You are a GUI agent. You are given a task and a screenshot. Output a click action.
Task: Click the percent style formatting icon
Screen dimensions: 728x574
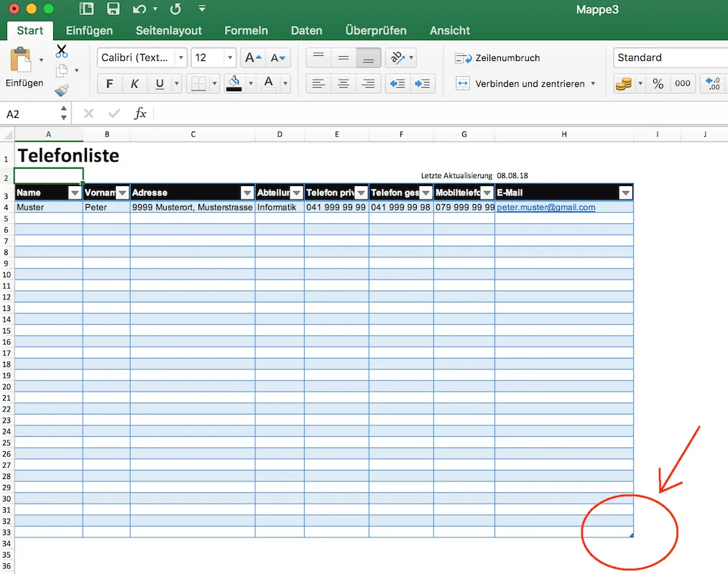tap(658, 83)
